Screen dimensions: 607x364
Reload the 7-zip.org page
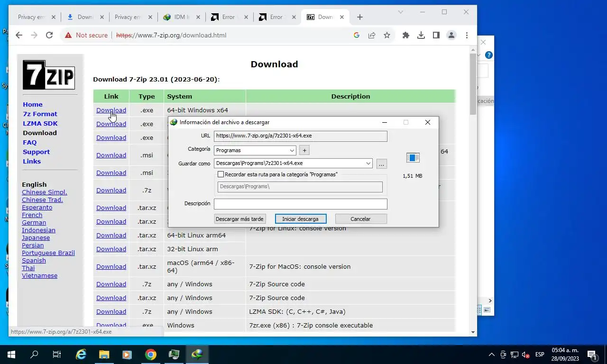pyautogui.click(x=49, y=35)
